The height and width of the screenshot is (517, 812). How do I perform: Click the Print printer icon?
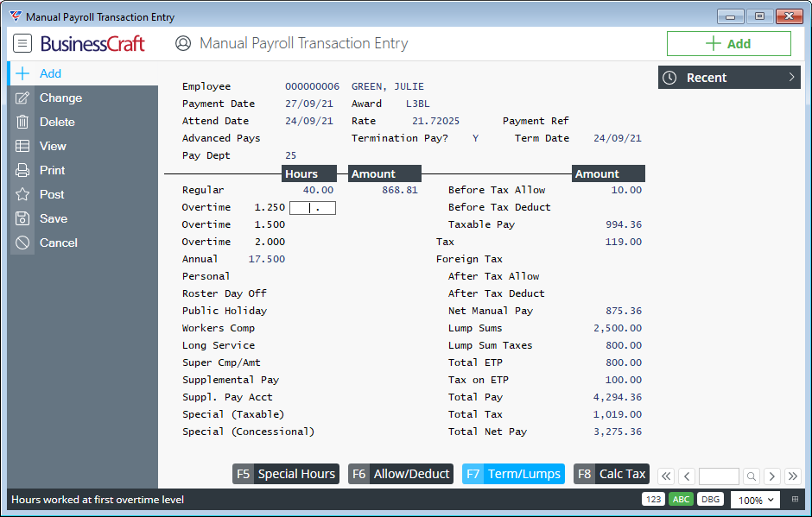[22, 170]
